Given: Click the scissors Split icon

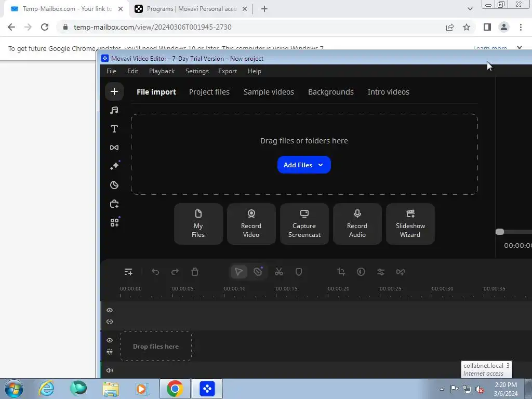Looking at the screenshot, I should [x=279, y=272].
